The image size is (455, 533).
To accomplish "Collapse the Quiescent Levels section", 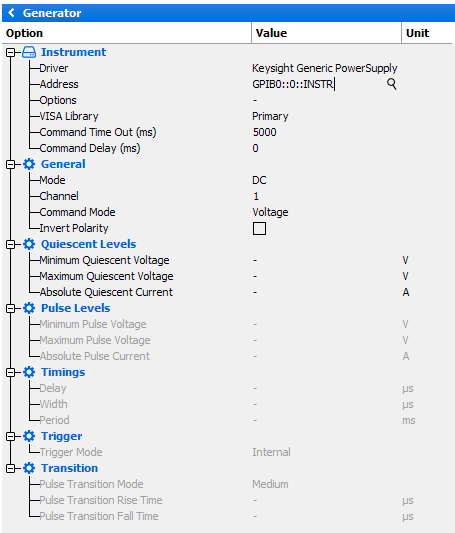I will [x=11, y=244].
